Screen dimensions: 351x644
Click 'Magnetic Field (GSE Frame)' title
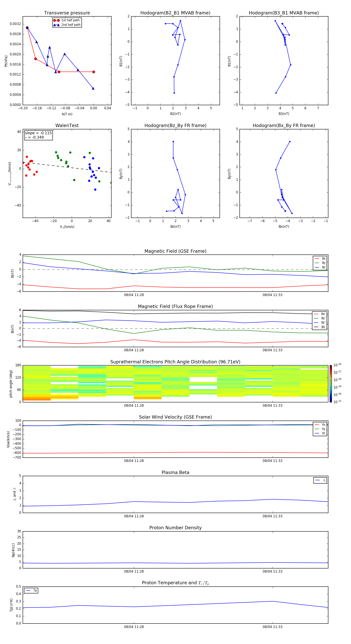tap(175, 251)
